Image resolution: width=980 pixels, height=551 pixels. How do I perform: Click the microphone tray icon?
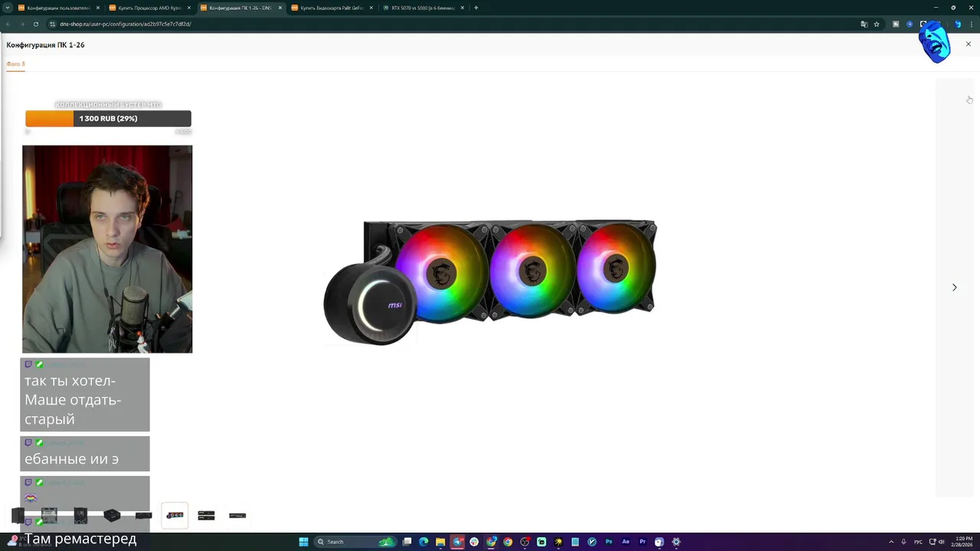coord(903,542)
